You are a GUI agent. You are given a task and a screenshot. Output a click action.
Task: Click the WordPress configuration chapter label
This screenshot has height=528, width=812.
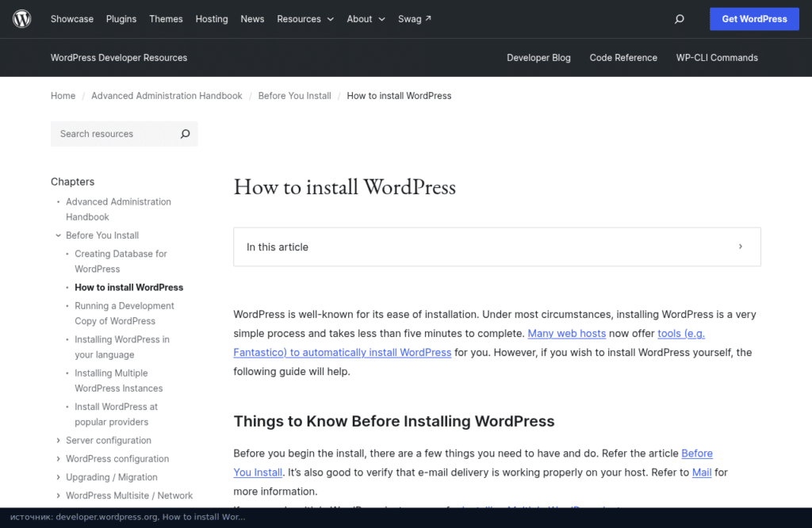pyautogui.click(x=117, y=459)
